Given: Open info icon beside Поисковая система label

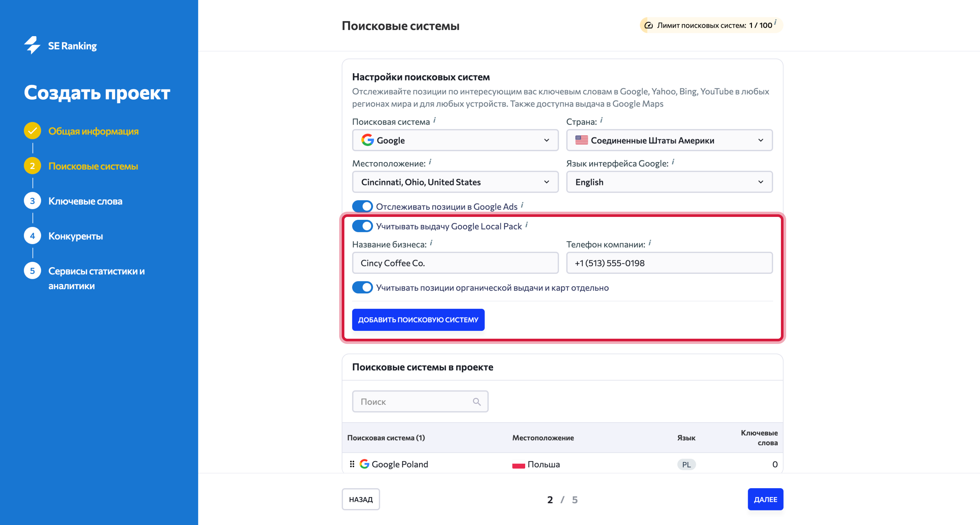Looking at the screenshot, I should pos(435,120).
